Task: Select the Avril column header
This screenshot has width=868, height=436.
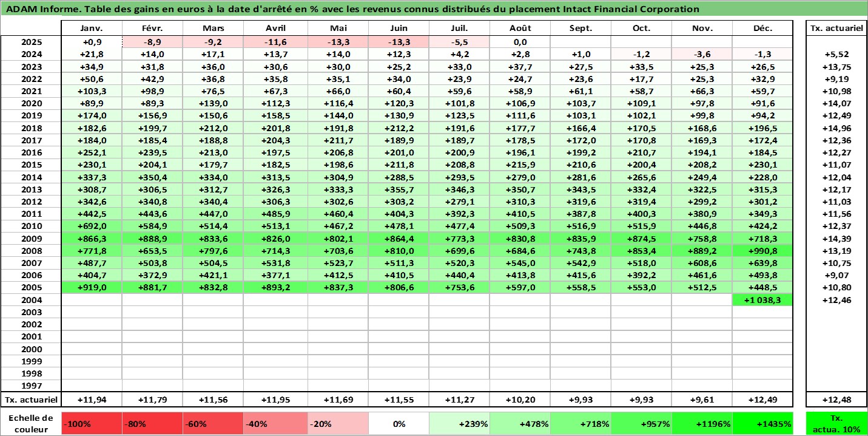Action: click(276, 29)
